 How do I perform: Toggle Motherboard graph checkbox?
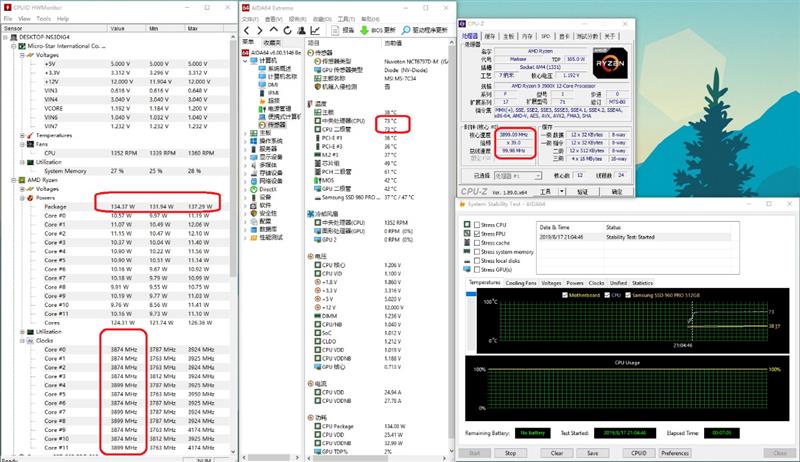pos(565,295)
